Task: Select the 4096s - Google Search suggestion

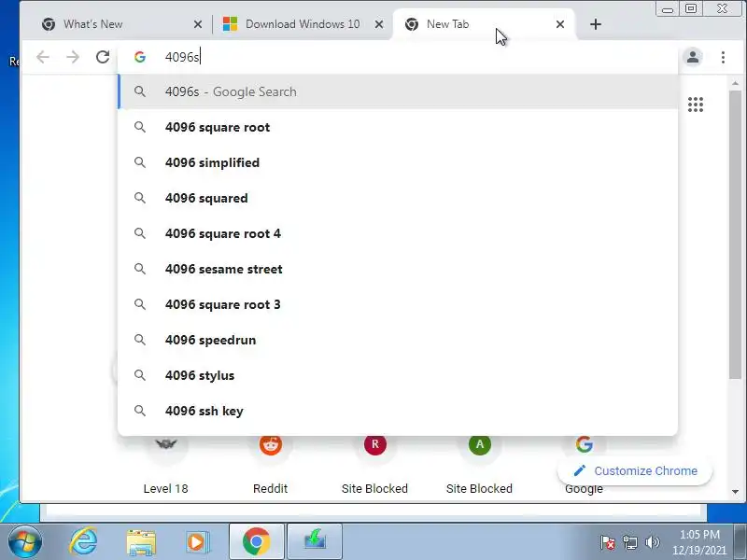Action: pos(398,91)
